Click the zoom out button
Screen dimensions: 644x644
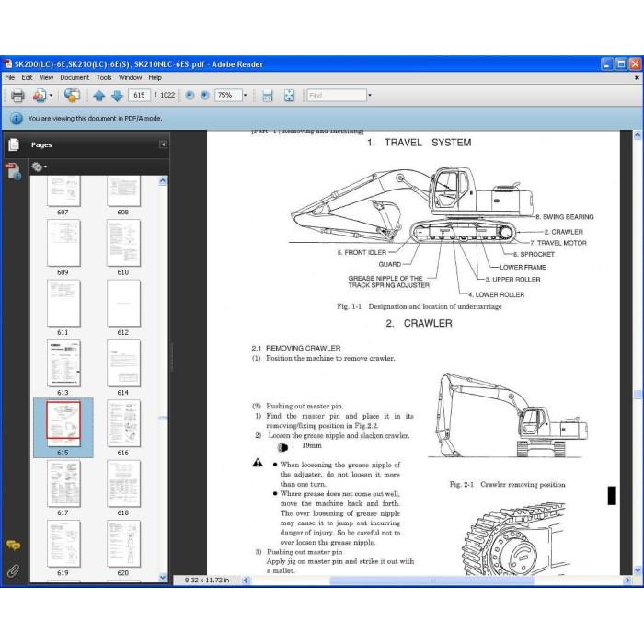tap(190, 96)
